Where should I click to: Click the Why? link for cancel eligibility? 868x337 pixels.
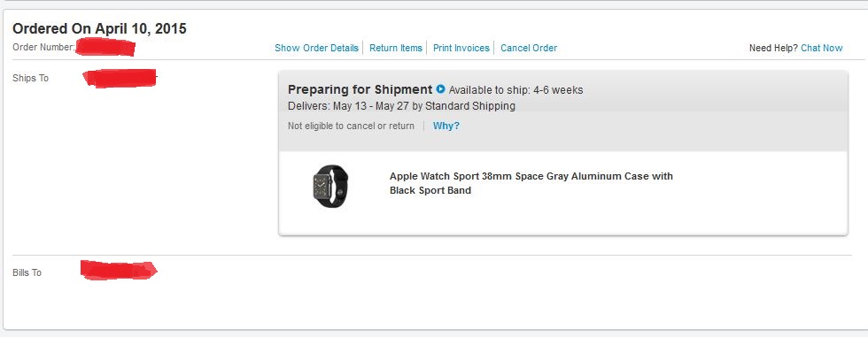click(446, 126)
